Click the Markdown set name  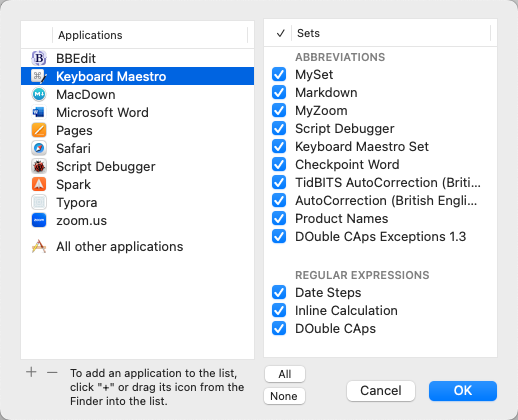point(326,93)
